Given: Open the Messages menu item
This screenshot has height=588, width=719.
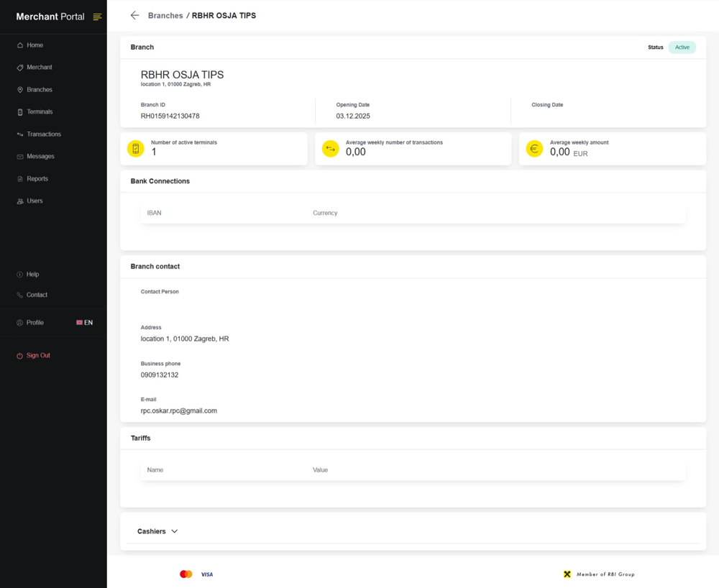Looking at the screenshot, I should [40, 156].
